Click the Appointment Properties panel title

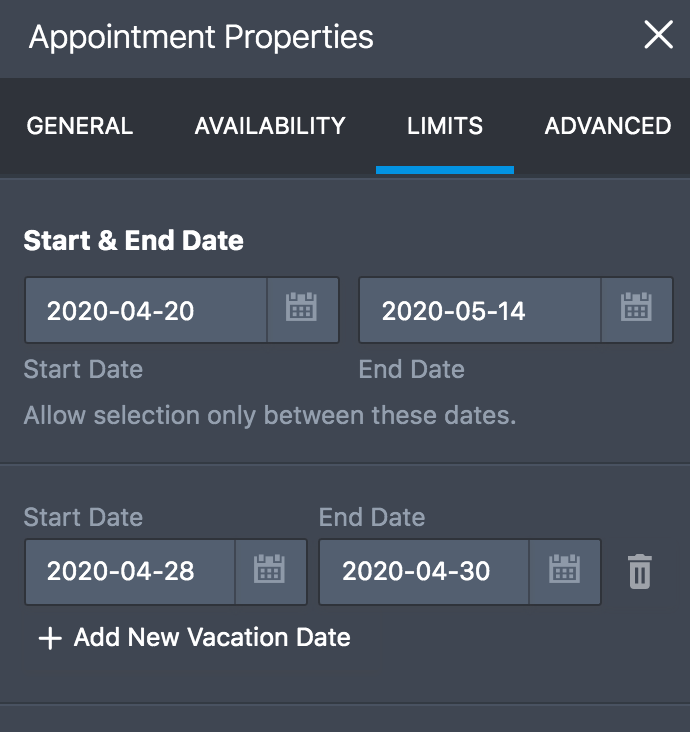click(x=201, y=38)
